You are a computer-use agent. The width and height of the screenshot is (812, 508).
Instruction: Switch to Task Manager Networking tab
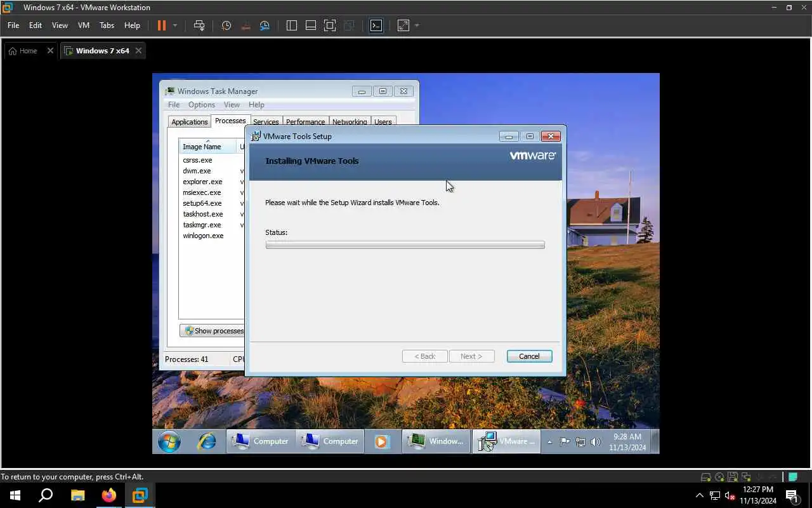[x=350, y=122]
